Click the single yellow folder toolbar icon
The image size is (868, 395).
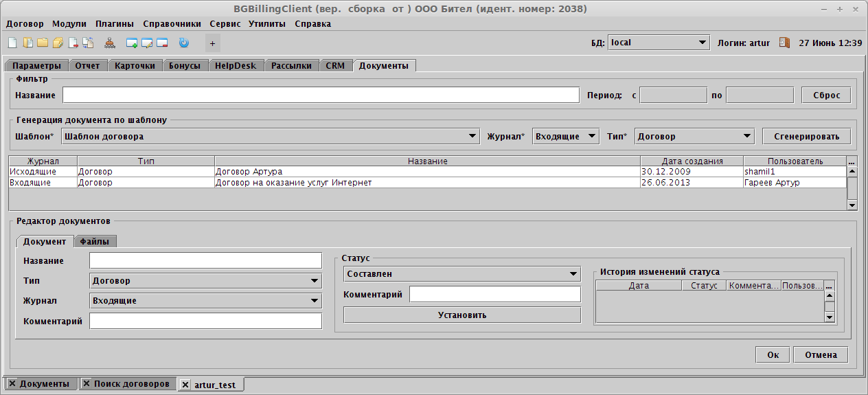pyautogui.click(x=43, y=43)
